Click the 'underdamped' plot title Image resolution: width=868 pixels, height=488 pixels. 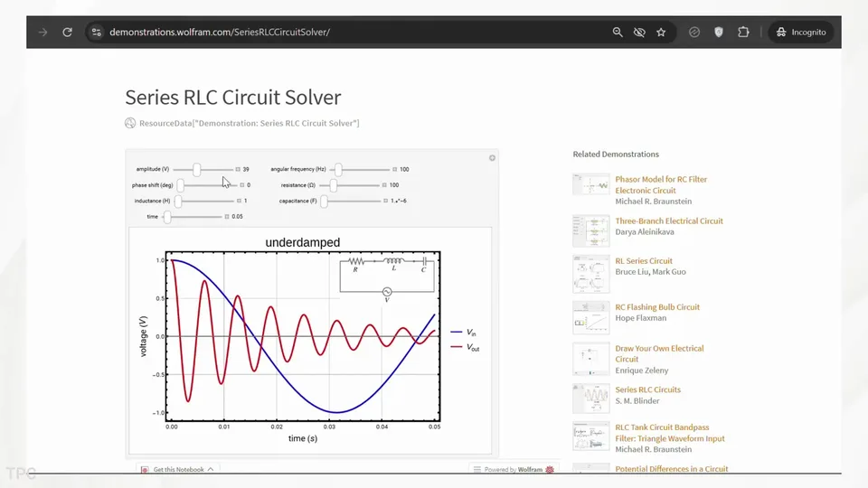point(303,242)
